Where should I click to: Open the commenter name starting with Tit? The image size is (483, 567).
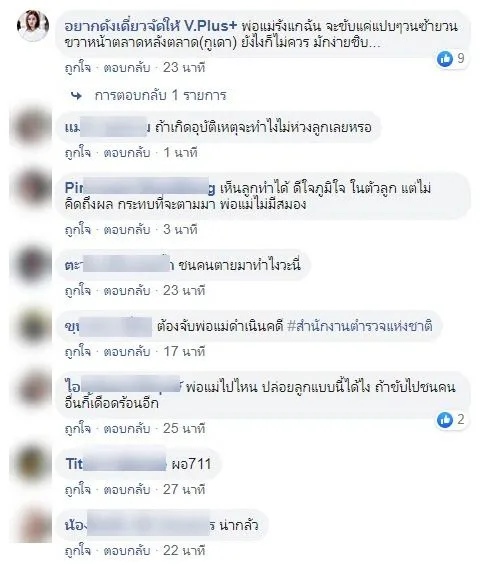coord(116,464)
